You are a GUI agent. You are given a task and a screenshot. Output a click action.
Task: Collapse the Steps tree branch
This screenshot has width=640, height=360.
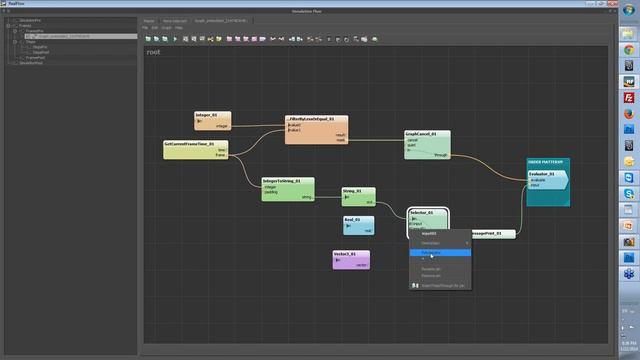point(15,42)
